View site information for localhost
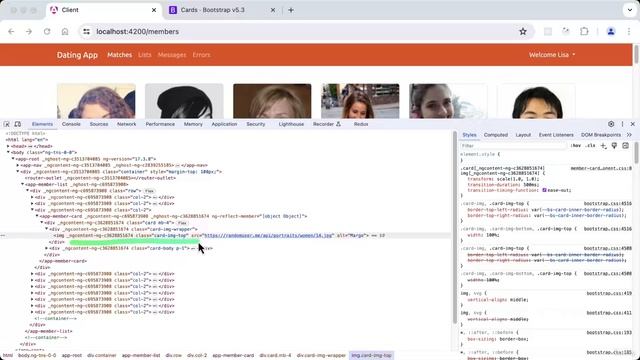The width and height of the screenshot is (640, 360). [87, 31]
